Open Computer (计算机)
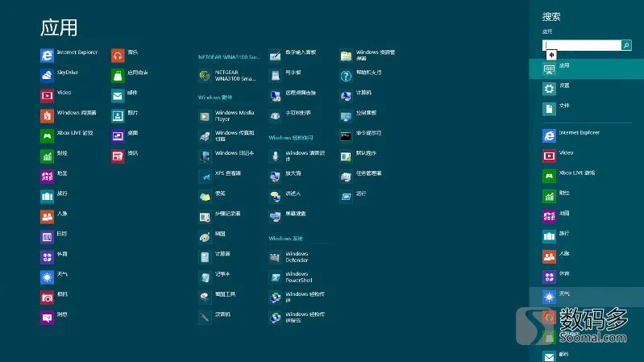 pos(355,96)
